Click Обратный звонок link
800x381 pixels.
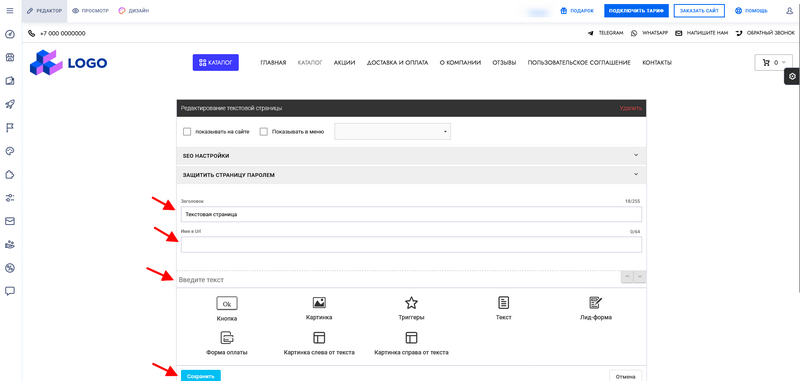(x=765, y=33)
